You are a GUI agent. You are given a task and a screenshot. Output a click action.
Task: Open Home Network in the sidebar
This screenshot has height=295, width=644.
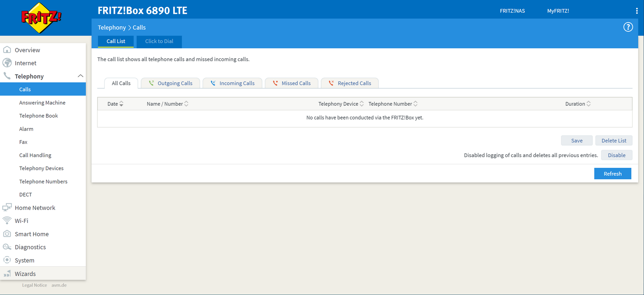click(43, 208)
